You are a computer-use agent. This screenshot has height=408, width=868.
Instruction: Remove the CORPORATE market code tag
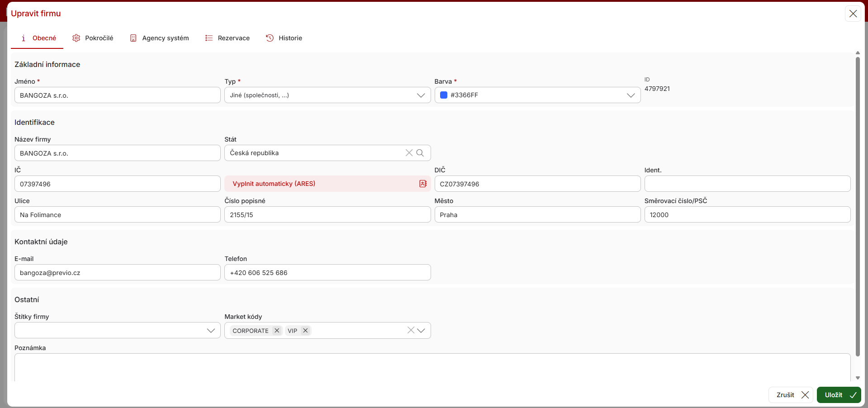coord(277,331)
